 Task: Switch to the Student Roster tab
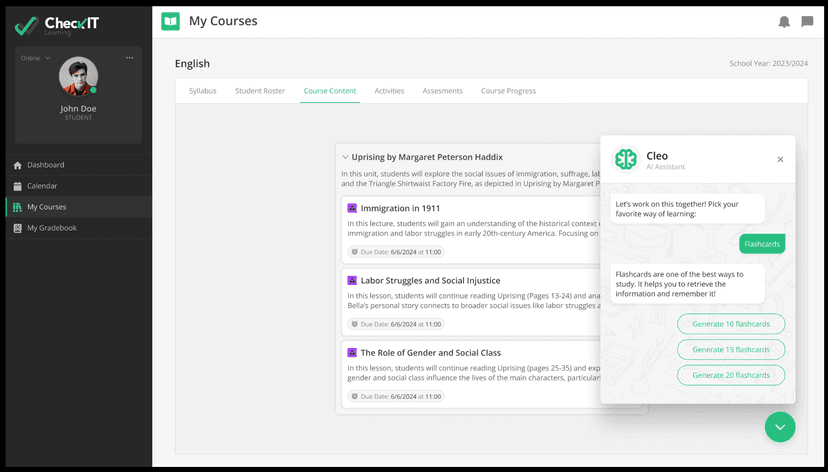point(260,91)
